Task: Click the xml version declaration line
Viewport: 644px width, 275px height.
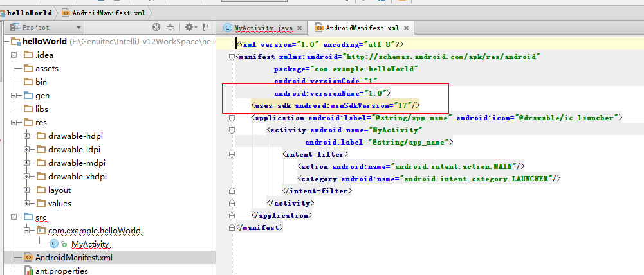Action: pos(320,44)
